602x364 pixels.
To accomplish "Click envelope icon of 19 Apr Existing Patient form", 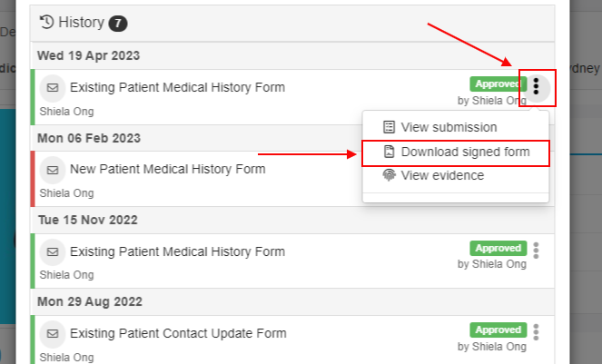I will [53, 87].
